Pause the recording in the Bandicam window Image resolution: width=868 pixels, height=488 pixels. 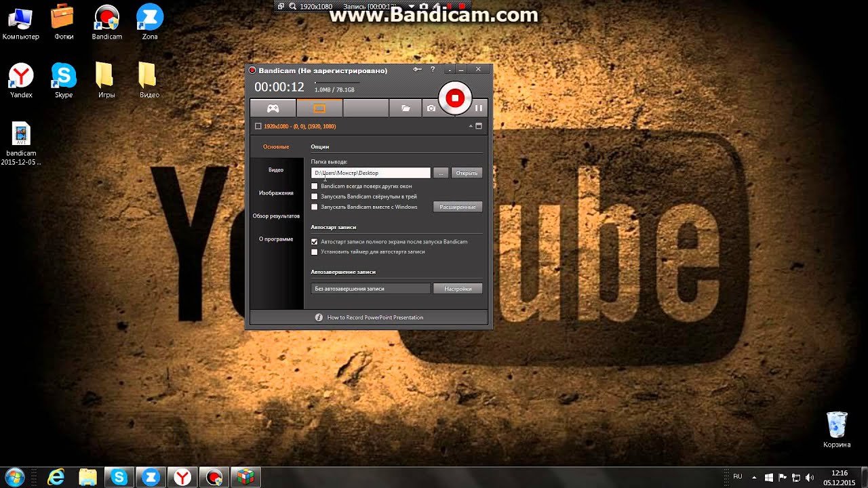click(x=479, y=108)
